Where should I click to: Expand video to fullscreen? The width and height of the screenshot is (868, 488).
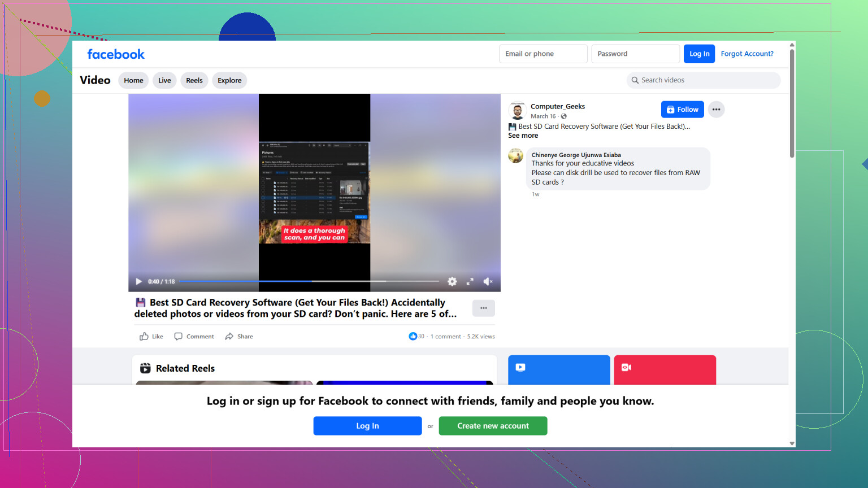click(470, 281)
